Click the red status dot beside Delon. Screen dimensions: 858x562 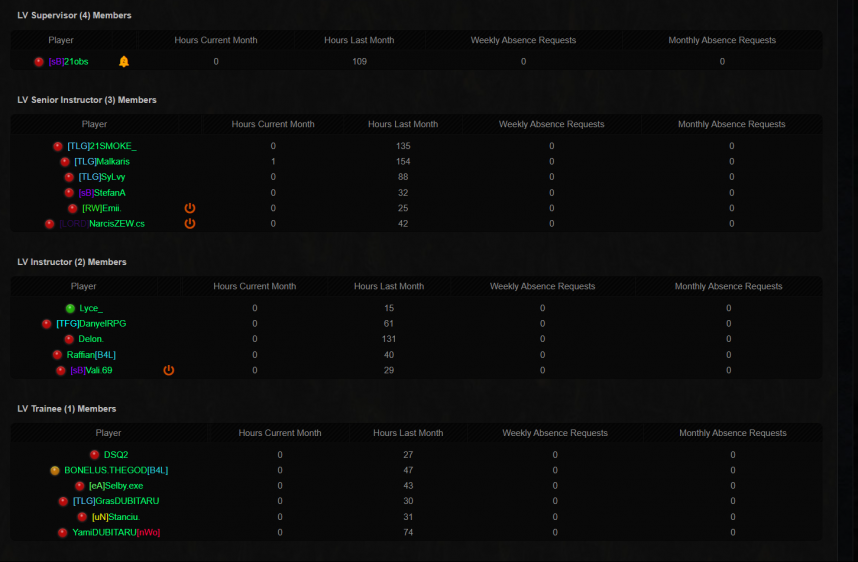(x=69, y=340)
